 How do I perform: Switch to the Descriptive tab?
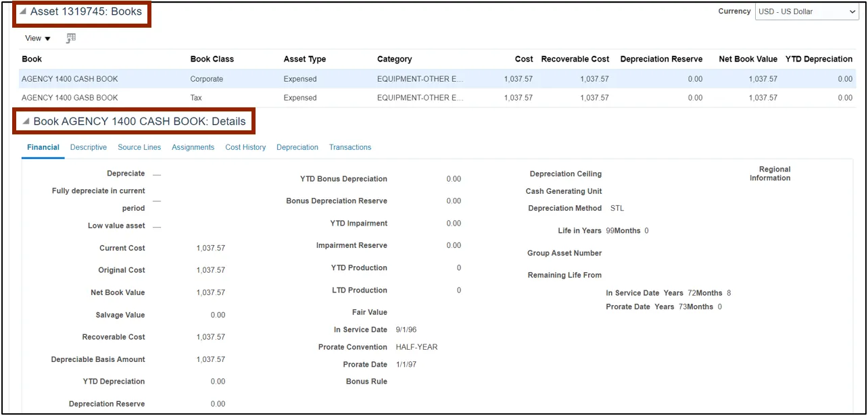(x=89, y=147)
